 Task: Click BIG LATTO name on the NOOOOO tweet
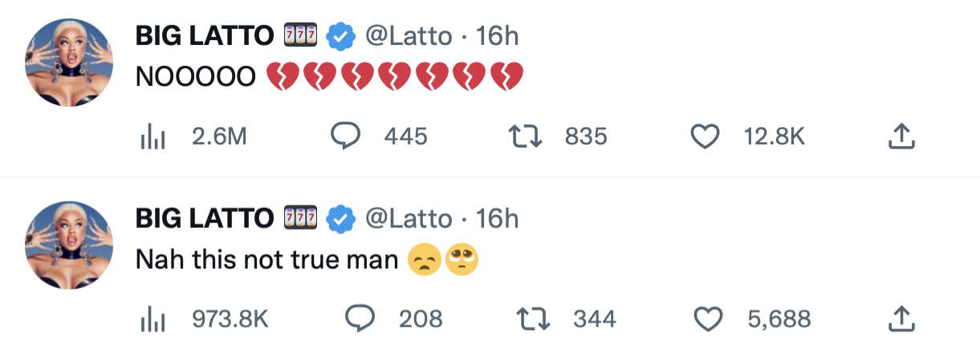coord(205,35)
